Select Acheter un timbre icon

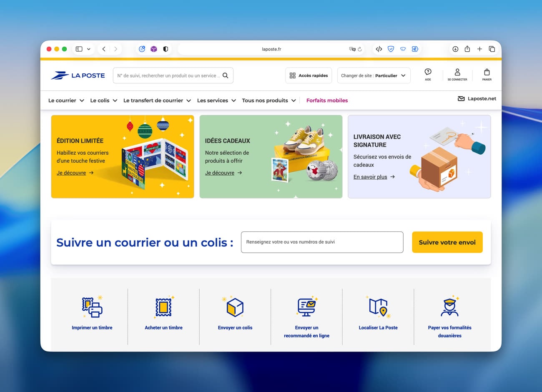pyautogui.click(x=163, y=307)
